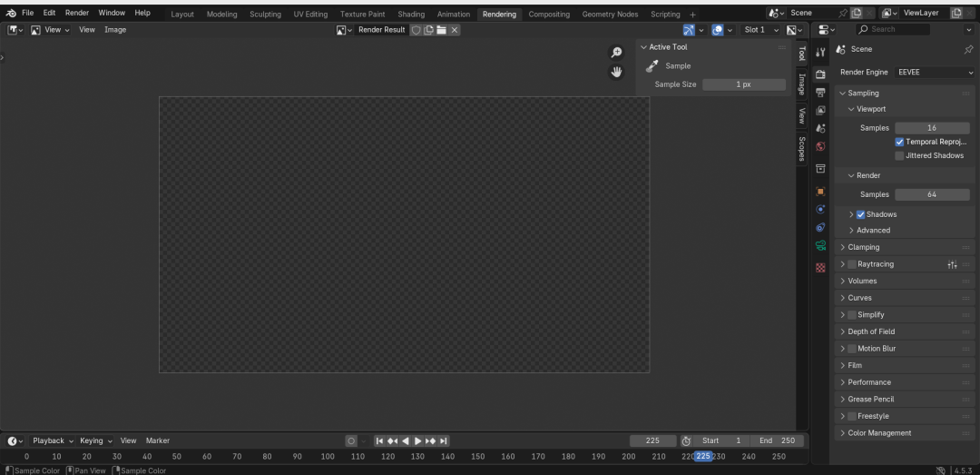Open the Texture properties checker icon
This screenshot has height=475, width=980.
coord(820,268)
